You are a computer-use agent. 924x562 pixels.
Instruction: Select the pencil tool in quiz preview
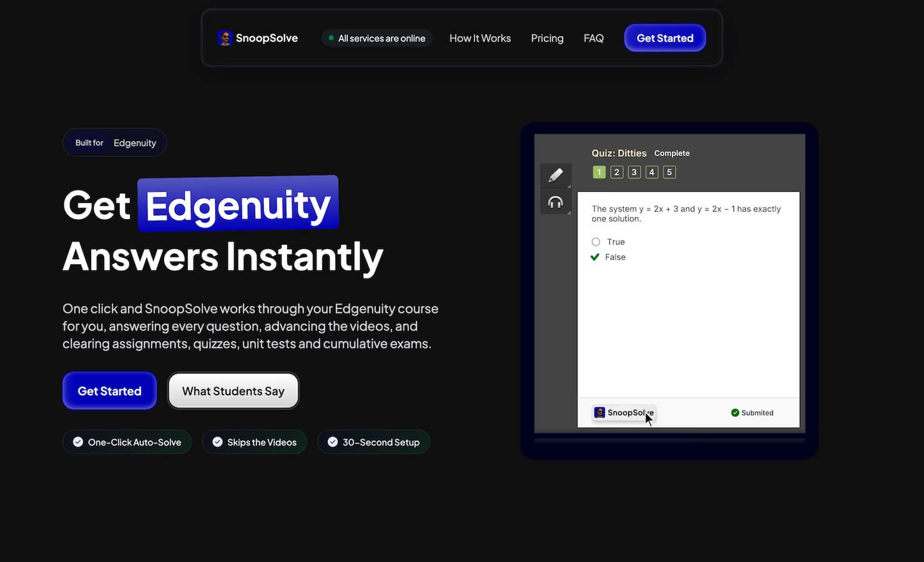tap(556, 175)
